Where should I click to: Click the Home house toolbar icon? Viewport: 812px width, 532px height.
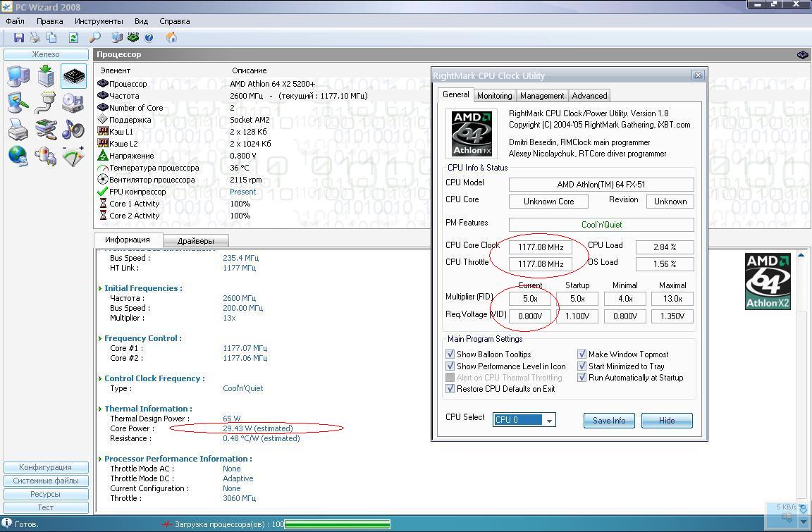(171, 37)
